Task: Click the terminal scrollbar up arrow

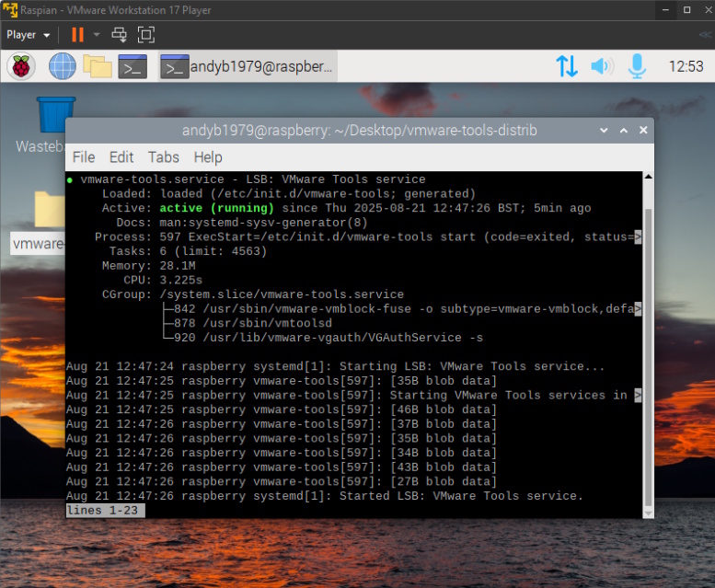Action: (648, 177)
